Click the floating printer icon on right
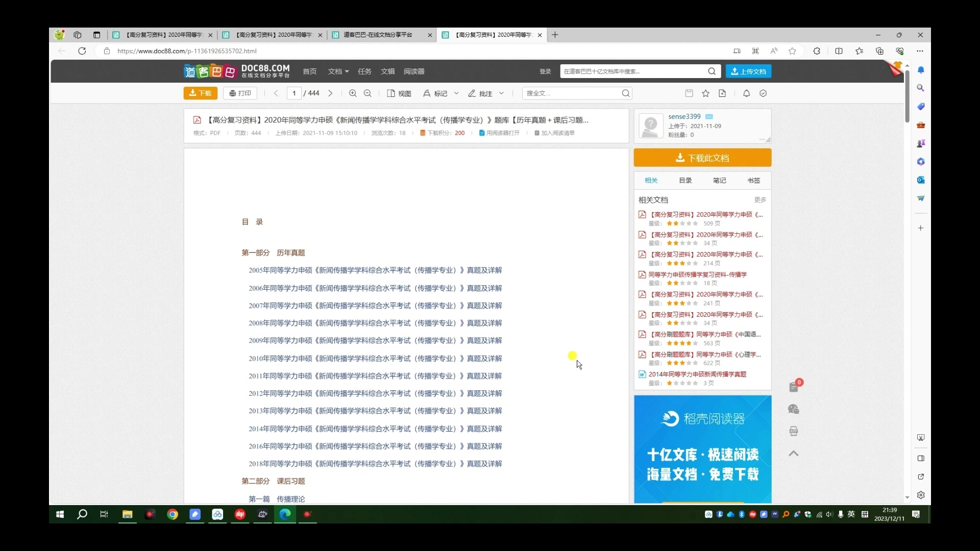This screenshot has height=551, width=980. tap(793, 432)
